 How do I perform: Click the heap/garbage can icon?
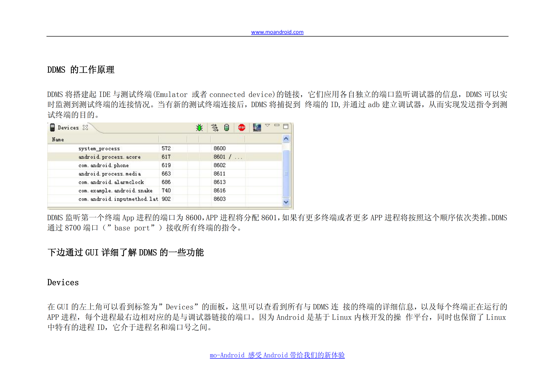coord(227,128)
